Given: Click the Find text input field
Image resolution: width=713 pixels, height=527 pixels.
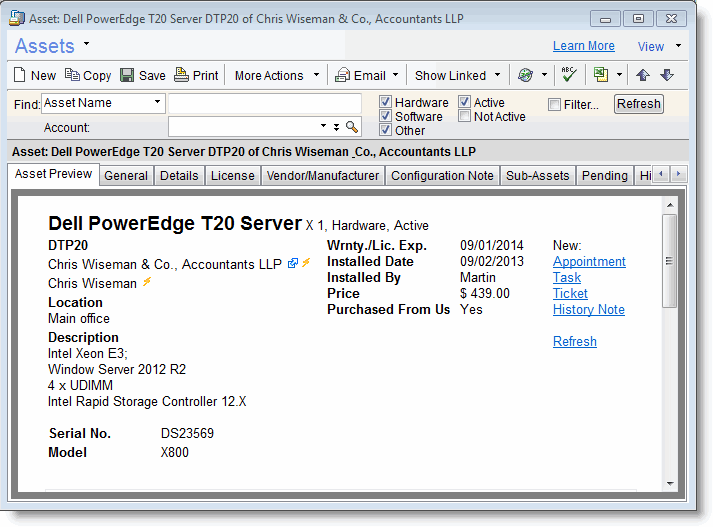Looking at the screenshot, I should [x=264, y=104].
